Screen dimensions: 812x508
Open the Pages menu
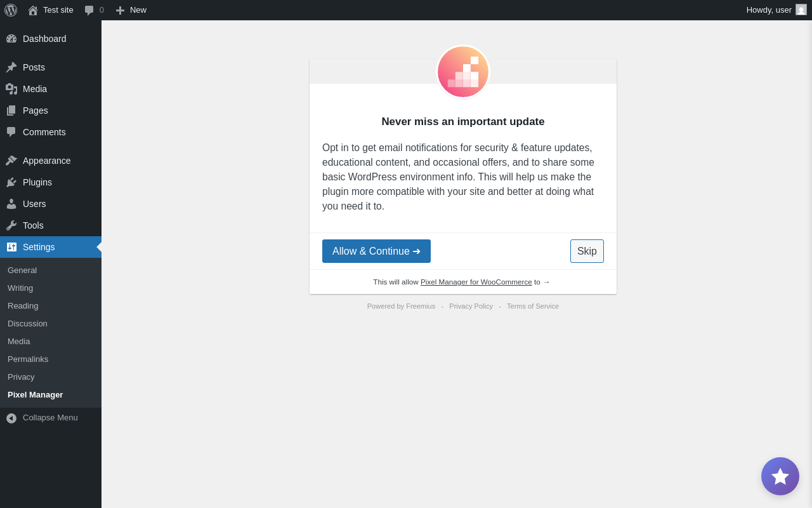point(51,110)
